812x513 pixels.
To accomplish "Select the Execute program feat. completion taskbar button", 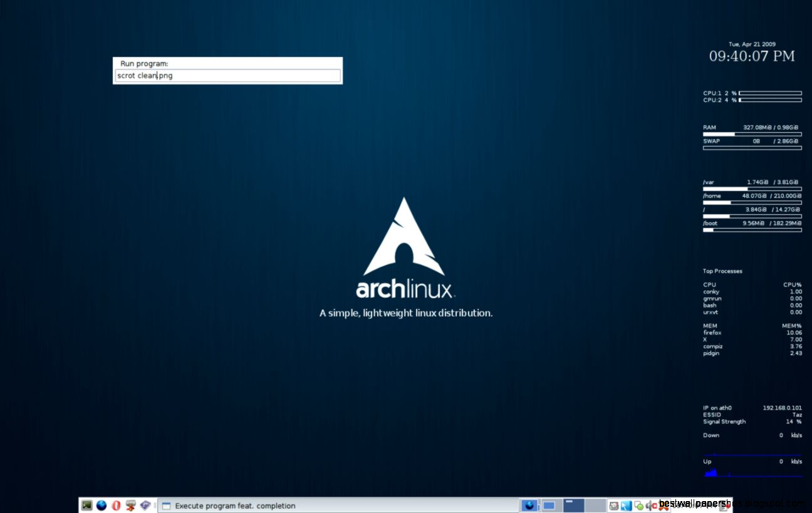I will 338,505.
